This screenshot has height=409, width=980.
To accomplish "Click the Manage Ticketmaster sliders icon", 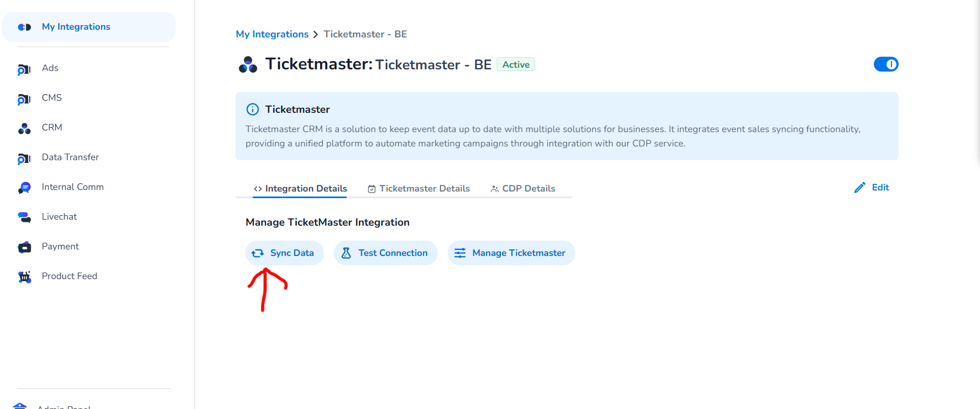I will tap(460, 253).
